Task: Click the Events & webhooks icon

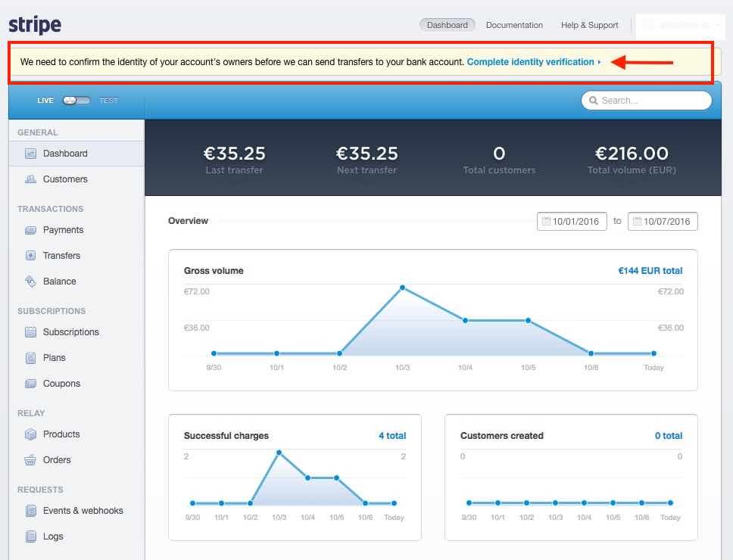Action: [30, 511]
